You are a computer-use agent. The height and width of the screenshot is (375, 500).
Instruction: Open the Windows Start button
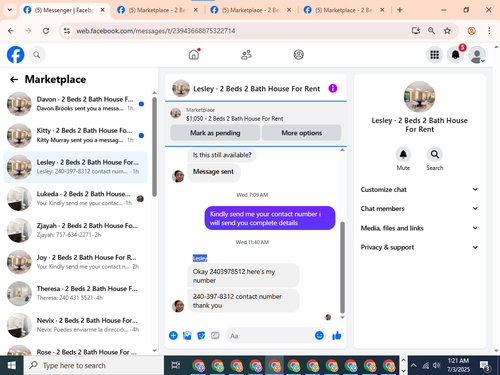pos(12,365)
